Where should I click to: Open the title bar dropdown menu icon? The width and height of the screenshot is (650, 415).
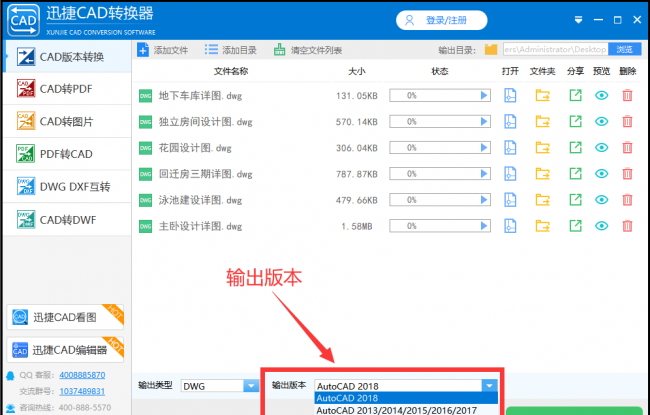tap(578, 20)
